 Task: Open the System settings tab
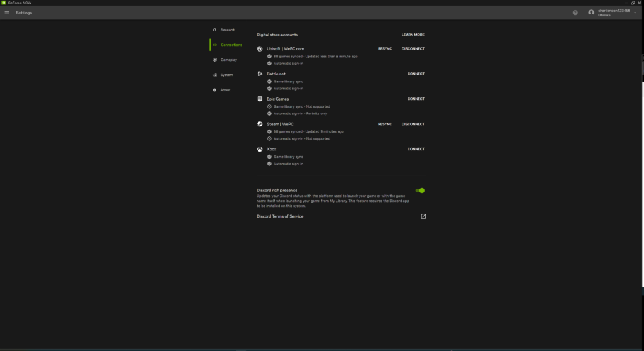[x=226, y=75]
